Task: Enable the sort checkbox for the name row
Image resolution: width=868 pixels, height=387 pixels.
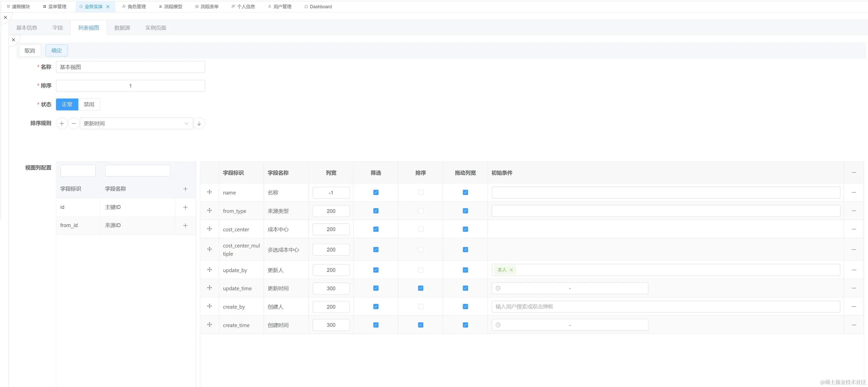Action: pyautogui.click(x=420, y=192)
